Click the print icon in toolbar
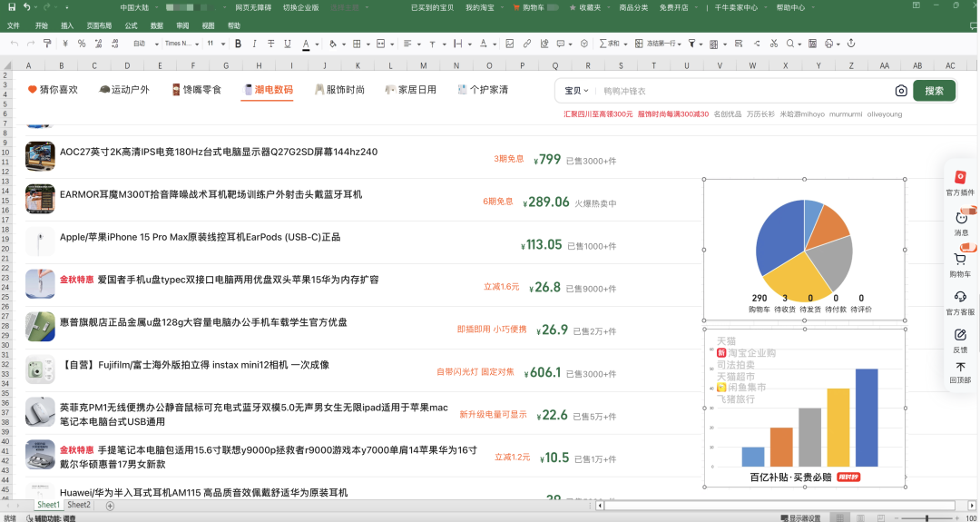 (x=828, y=44)
